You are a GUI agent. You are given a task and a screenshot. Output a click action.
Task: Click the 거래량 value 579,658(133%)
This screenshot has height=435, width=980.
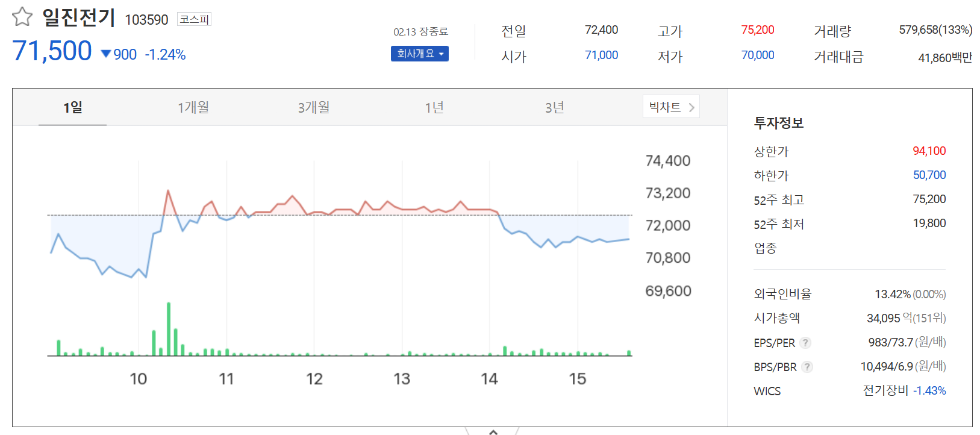935,30
